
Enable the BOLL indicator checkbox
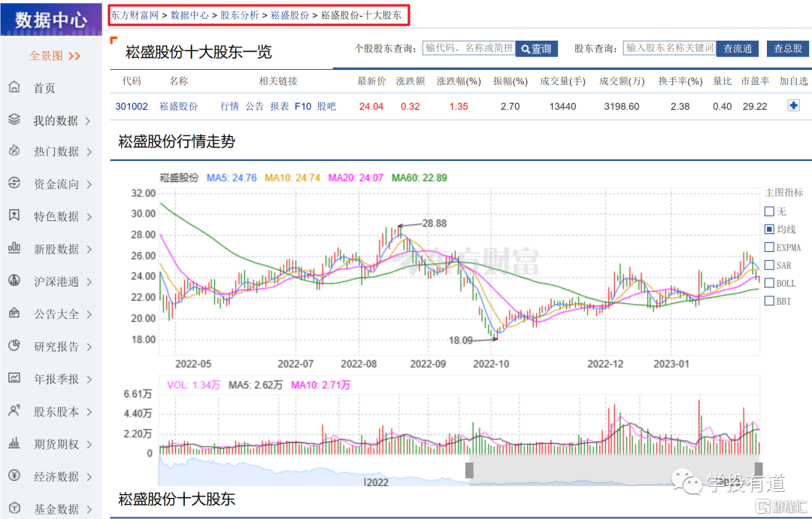click(x=770, y=283)
